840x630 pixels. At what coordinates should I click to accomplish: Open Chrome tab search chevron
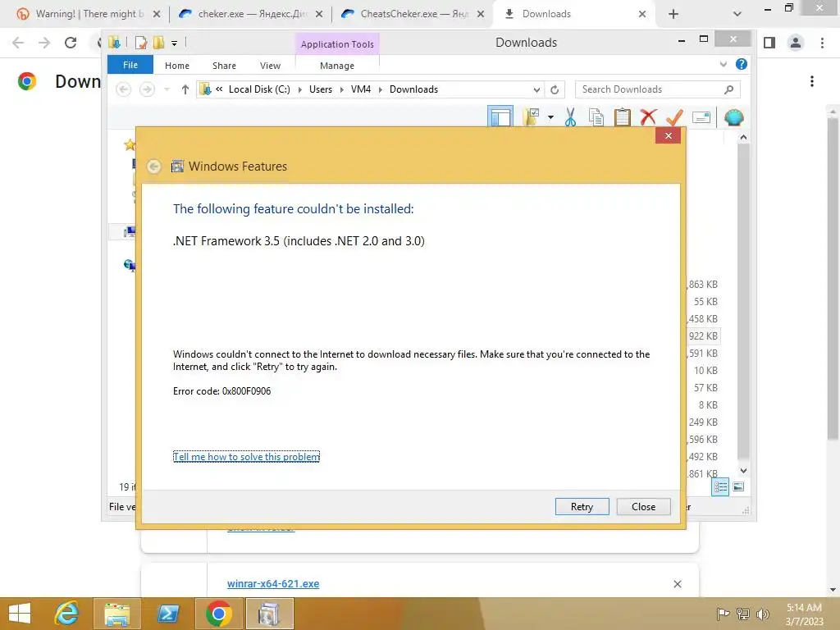click(x=737, y=14)
